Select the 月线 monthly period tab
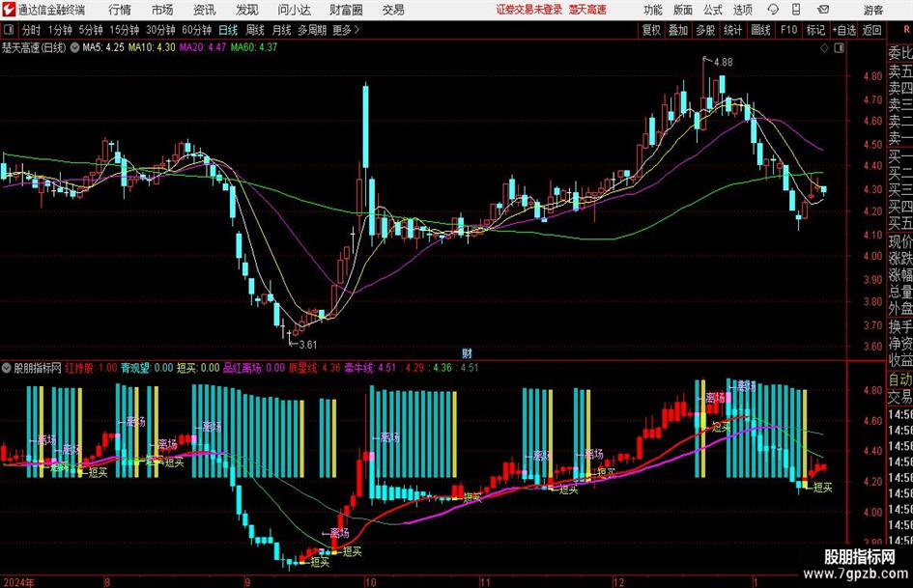This screenshot has width=913, height=588. click(282, 30)
